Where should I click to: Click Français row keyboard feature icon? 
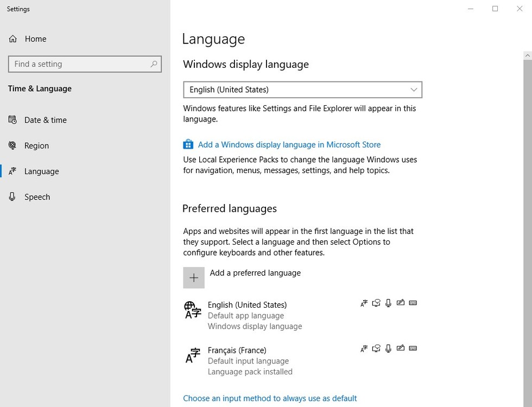click(413, 348)
